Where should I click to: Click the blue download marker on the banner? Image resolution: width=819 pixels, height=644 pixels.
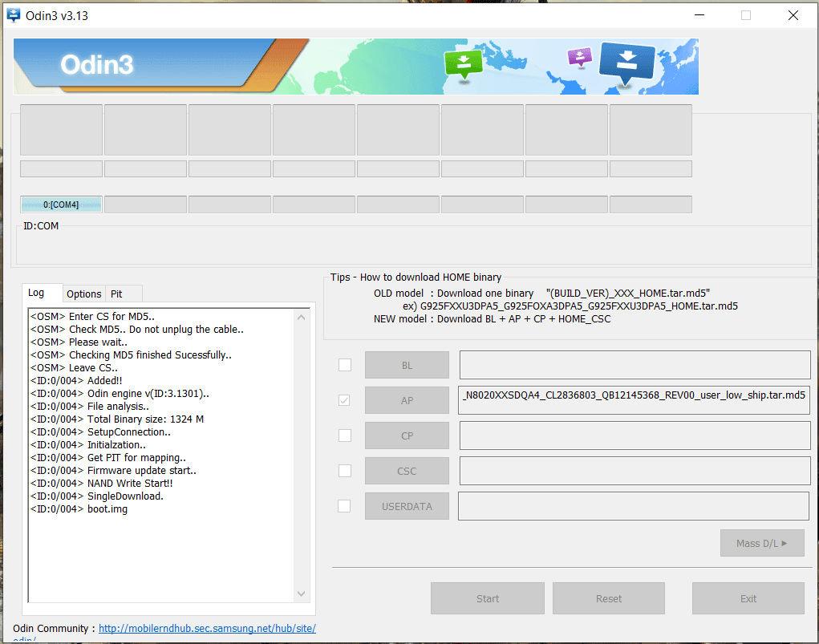(x=626, y=63)
